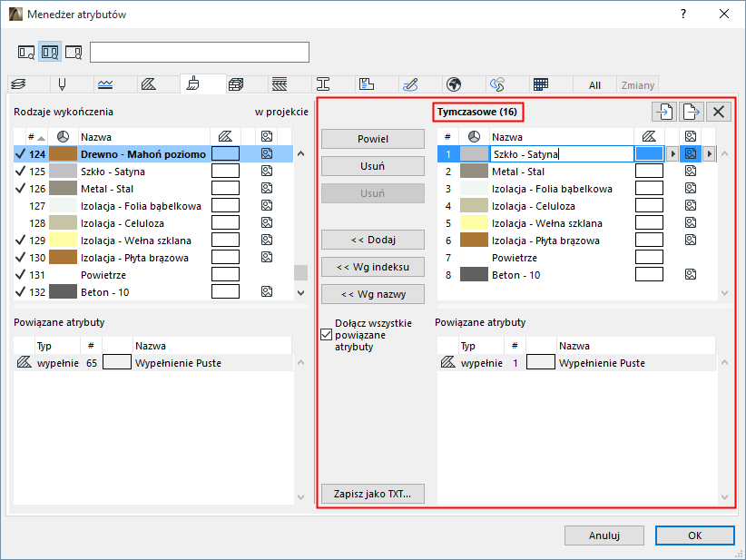Image resolution: width=746 pixels, height=560 pixels.
Task: Sort Tymczasowe list by Nazwa column
Action: click(562, 137)
